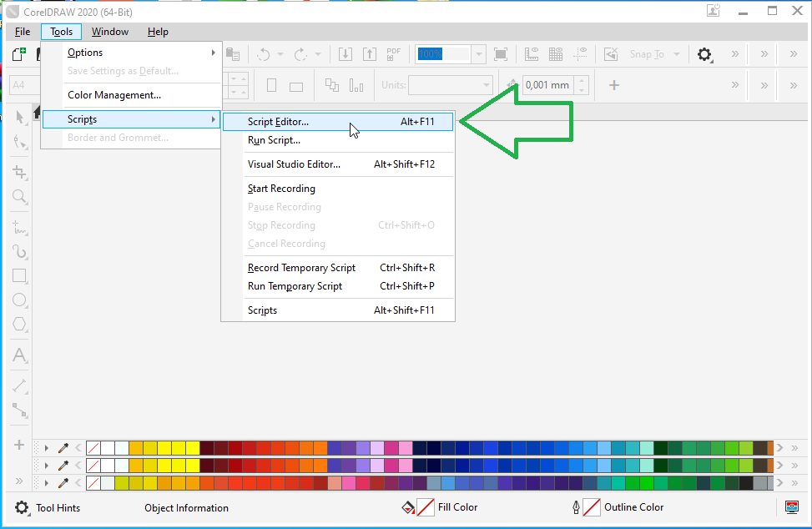
Task: Select landscape page orientation
Action: [x=296, y=86]
